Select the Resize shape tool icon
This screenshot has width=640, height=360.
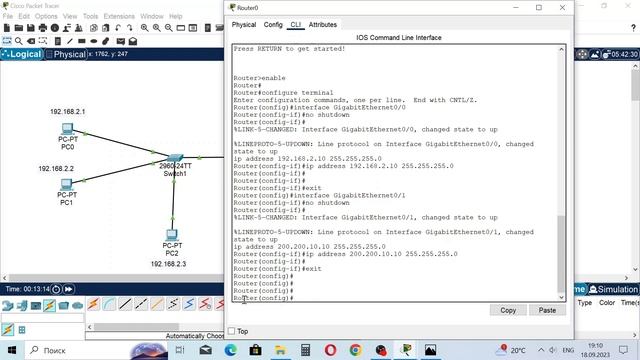pyautogui.click(x=43, y=41)
